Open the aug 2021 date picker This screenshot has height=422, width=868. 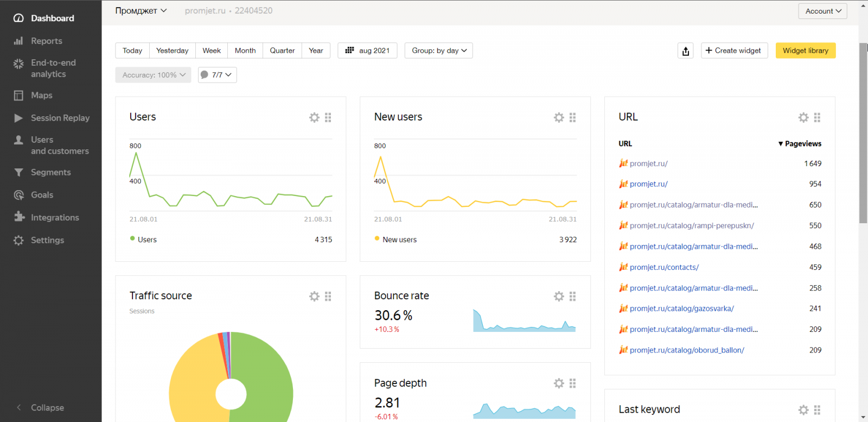pyautogui.click(x=367, y=51)
